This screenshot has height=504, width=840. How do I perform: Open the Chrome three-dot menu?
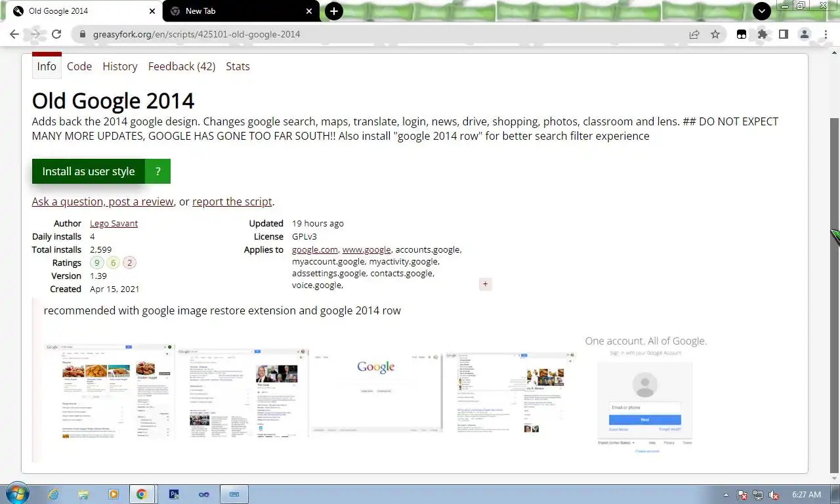[x=826, y=34]
